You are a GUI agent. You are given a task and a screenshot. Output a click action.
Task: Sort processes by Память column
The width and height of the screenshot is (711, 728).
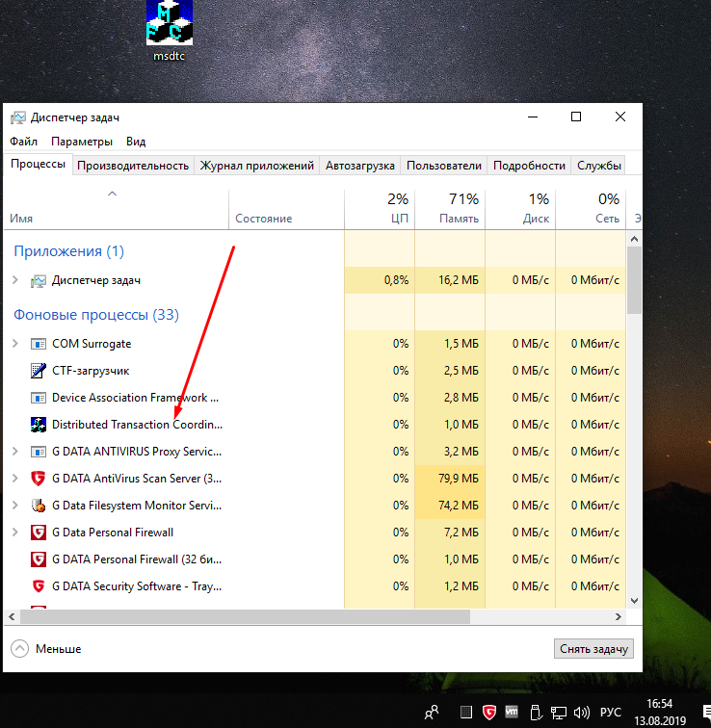[x=450, y=209]
